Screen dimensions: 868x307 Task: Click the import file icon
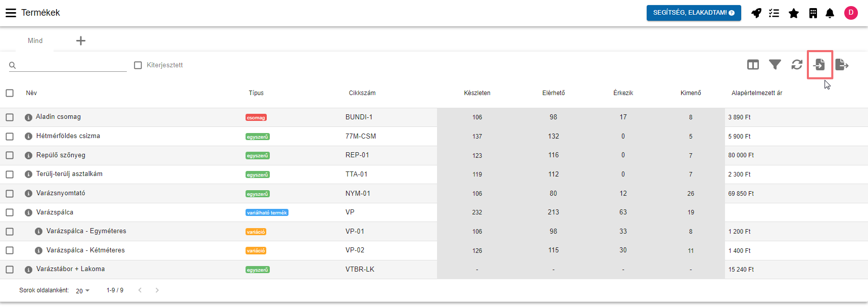(819, 65)
